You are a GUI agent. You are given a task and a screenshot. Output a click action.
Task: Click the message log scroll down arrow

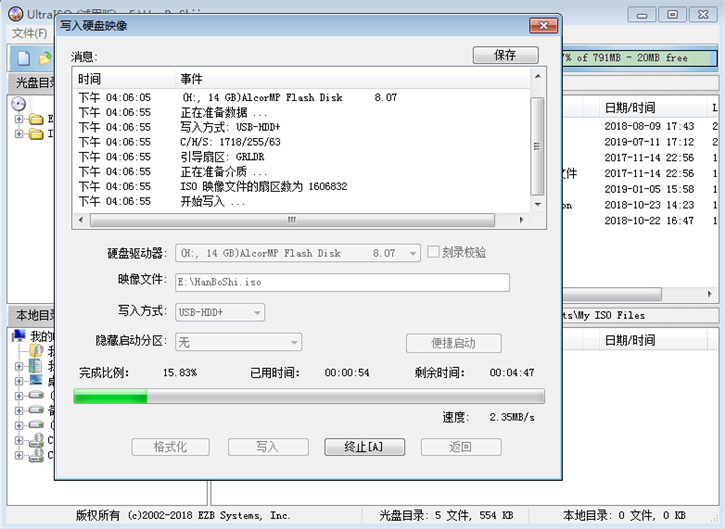(538, 204)
